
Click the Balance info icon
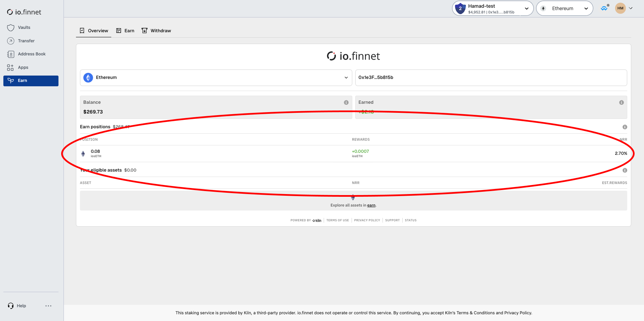tap(346, 102)
